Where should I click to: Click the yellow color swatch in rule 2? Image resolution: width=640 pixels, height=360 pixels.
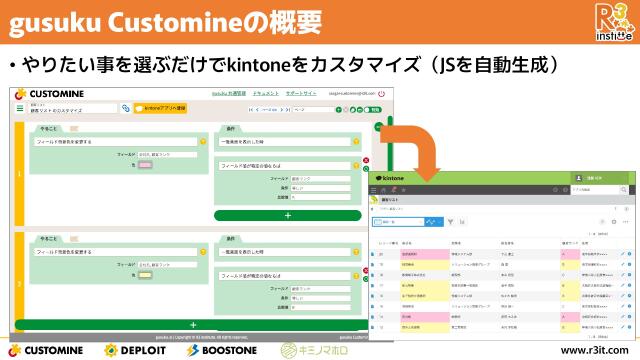click(145, 275)
